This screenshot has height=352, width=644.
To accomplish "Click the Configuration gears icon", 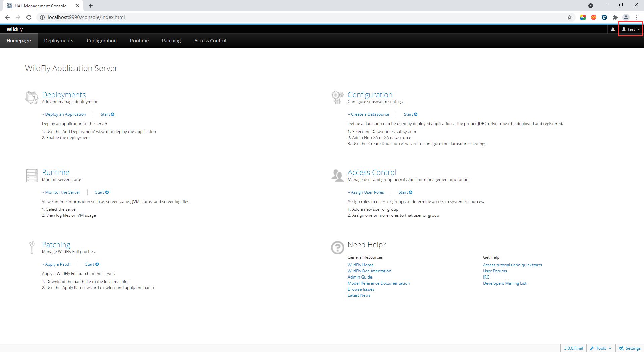I will click(337, 97).
